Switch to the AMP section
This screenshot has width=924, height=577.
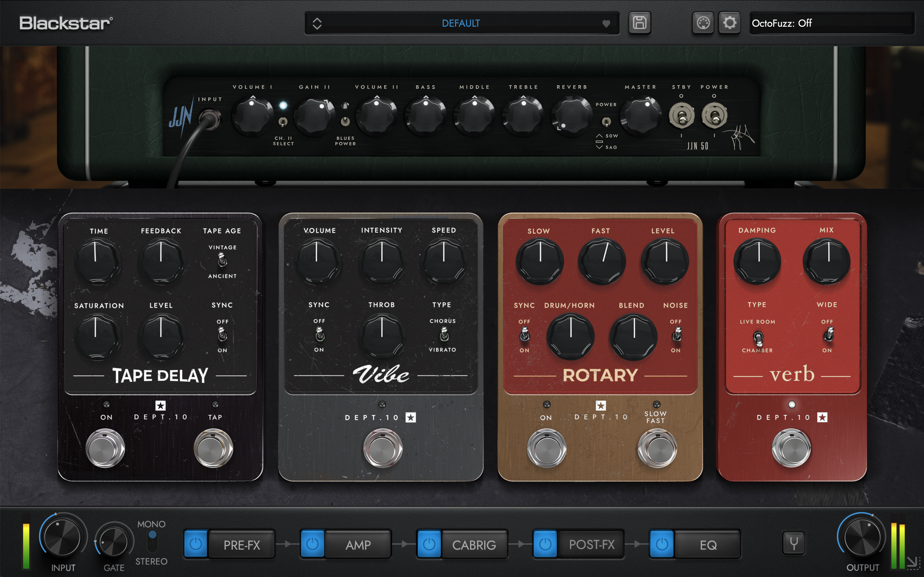358,545
